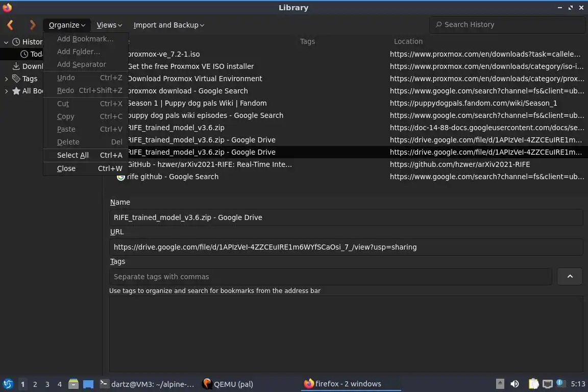The height and width of the screenshot is (392, 588).
Task: Click Copy in the Organize menu
Action: pyautogui.click(x=86, y=116)
